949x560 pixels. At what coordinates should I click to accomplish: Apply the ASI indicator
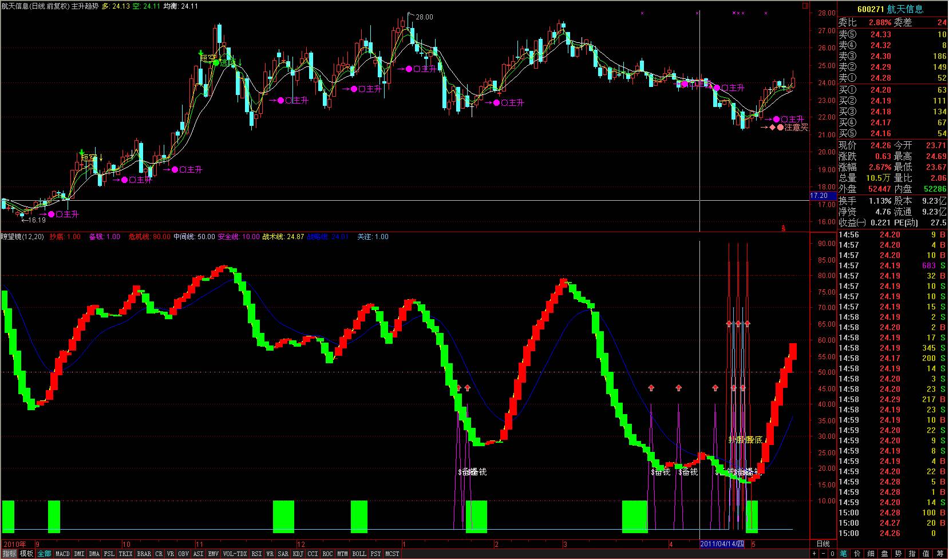tap(199, 554)
